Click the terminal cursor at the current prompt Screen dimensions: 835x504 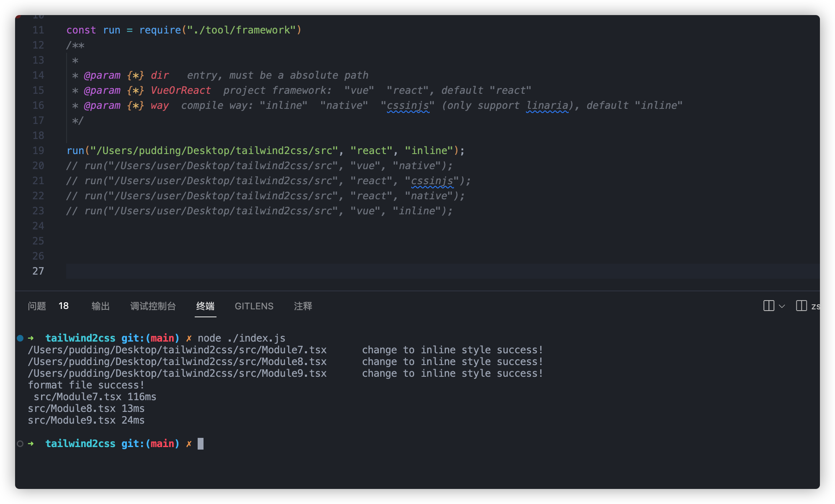tap(201, 444)
